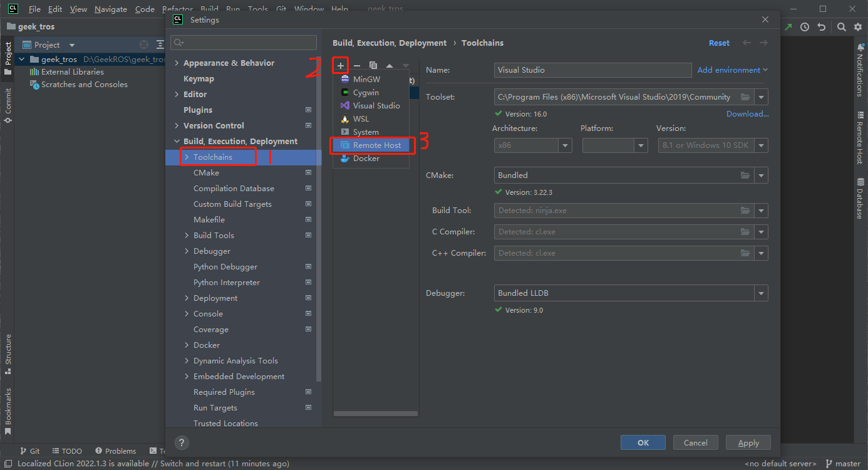The width and height of the screenshot is (868, 470).
Task: Open the settings help question mark
Action: (181, 442)
